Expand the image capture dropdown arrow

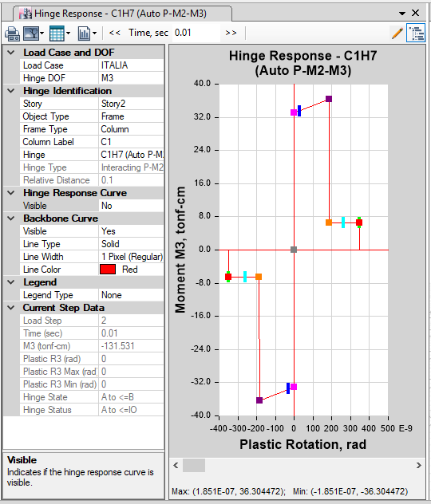click(x=42, y=33)
